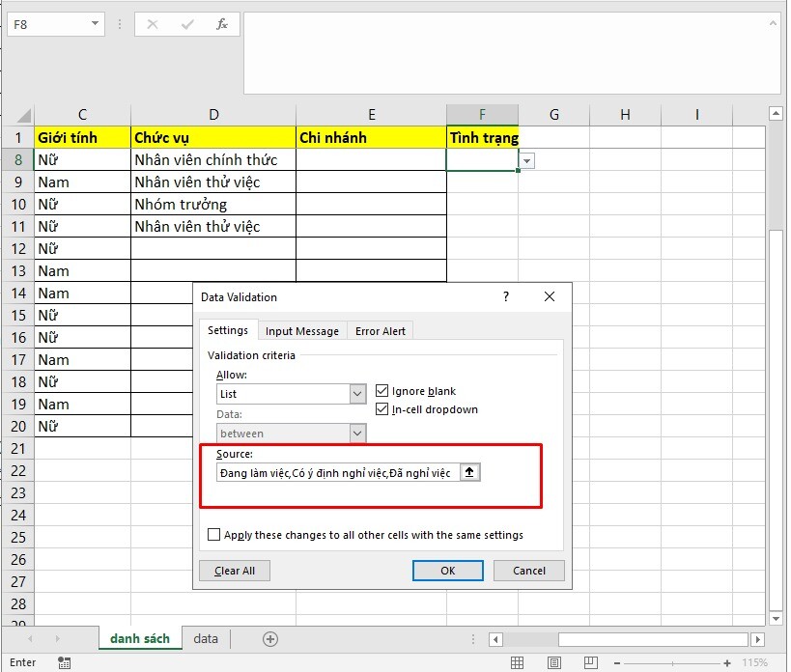The width and height of the screenshot is (791, 672).
Task: Select Normal view icon in status bar
Action: 518,662
